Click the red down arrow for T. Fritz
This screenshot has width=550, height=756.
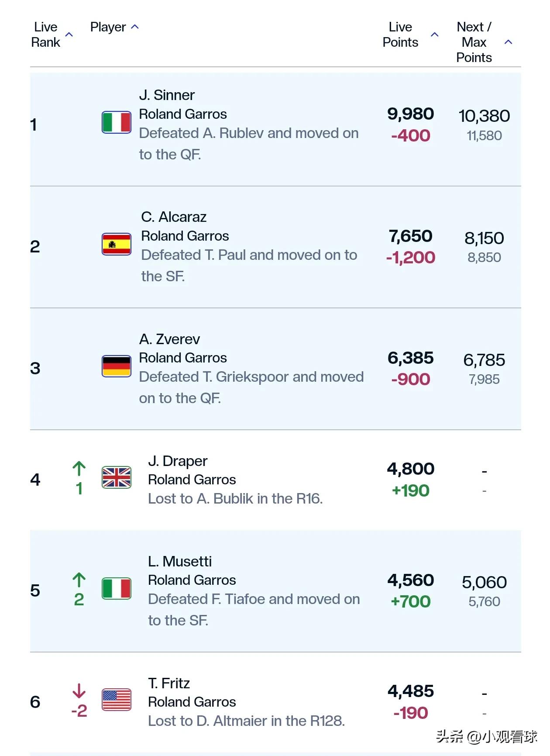(79, 691)
